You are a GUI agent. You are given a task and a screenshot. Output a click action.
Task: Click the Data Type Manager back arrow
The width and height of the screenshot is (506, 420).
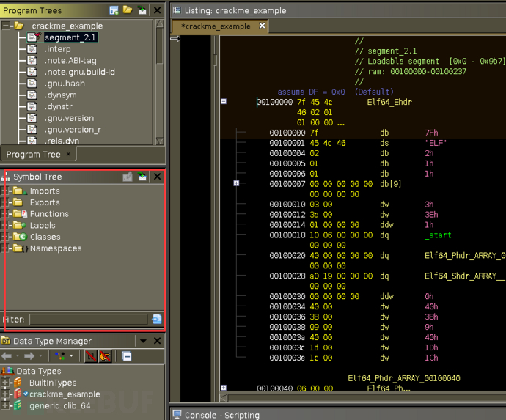(x=7, y=355)
